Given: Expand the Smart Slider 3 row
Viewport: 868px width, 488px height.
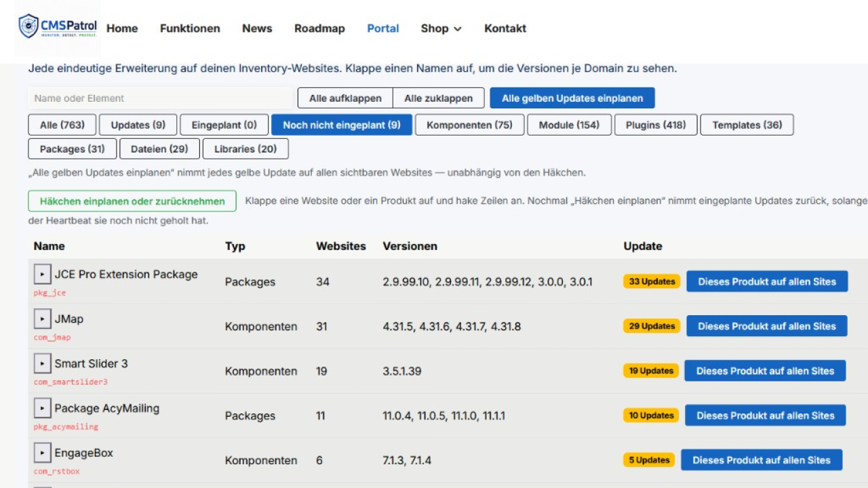Looking at the screenshot, I should (x=42, y=364).
